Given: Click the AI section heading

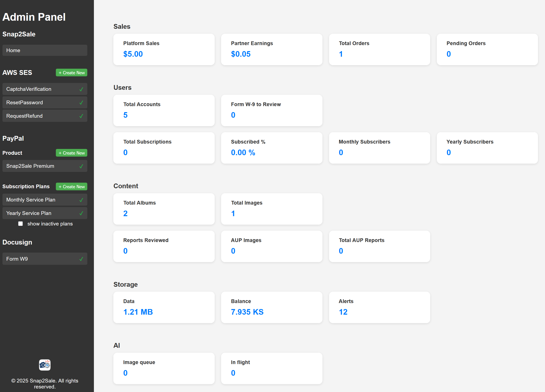Looking at the screenshot, I should coord(116,346).
